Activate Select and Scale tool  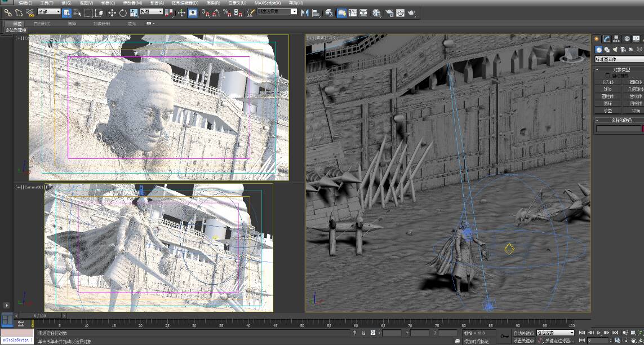tap(134, 13)
